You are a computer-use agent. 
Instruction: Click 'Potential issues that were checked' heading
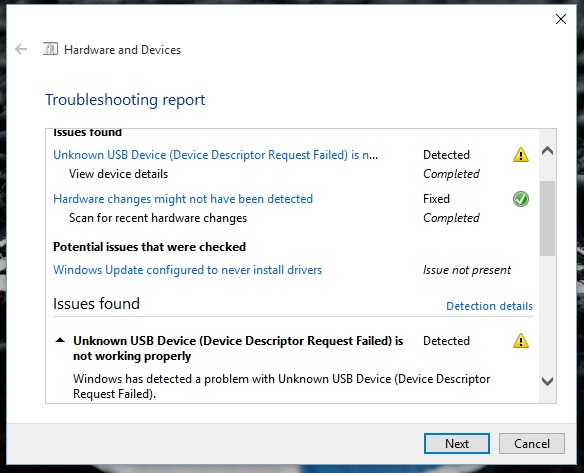tap(149, 247)
